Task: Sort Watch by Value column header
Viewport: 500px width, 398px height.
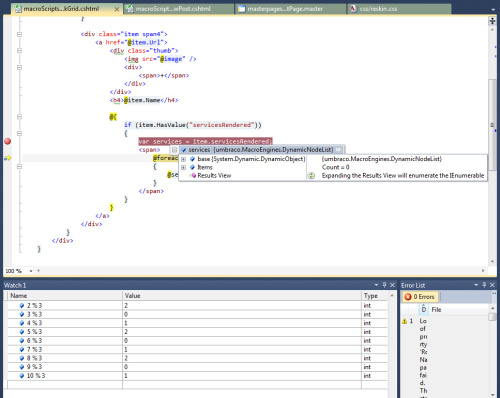Action: pos(242,296)
